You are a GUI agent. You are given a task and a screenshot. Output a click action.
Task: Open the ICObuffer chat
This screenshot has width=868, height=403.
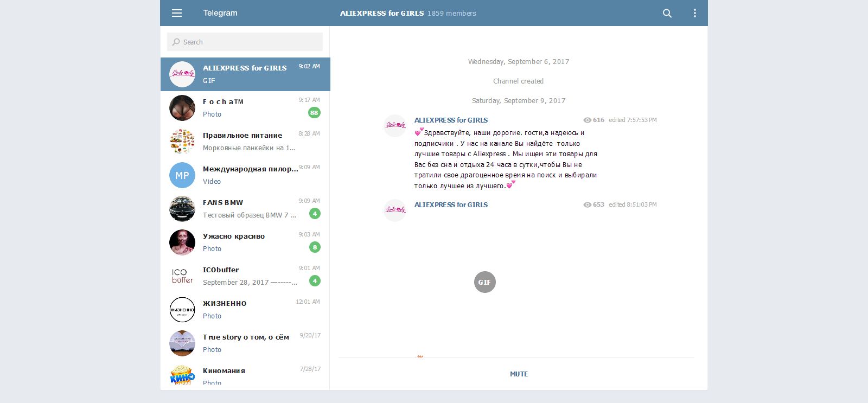(245, 276)
